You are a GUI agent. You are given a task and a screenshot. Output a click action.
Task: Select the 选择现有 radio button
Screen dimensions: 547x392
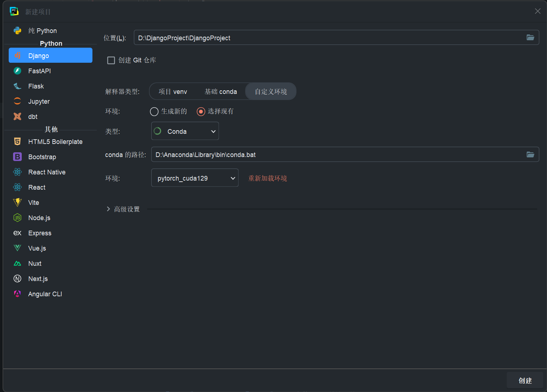pos(201,111)
